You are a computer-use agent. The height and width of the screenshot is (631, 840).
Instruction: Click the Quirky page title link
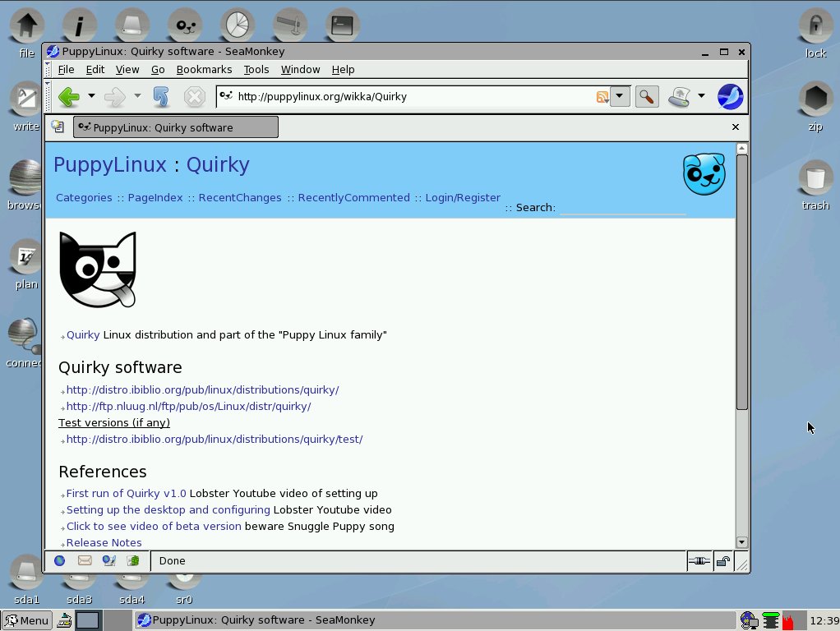coord(218,165)
